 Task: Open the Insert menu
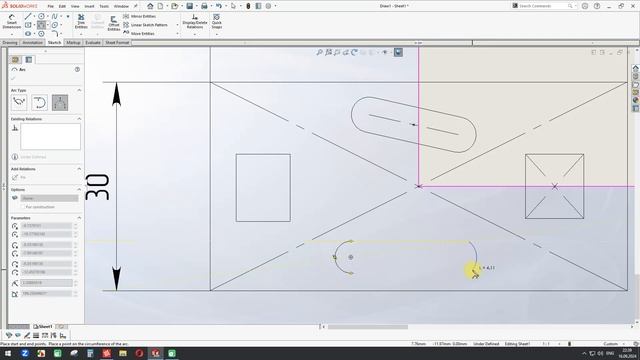pyautogui.click(x=89, y=7)
